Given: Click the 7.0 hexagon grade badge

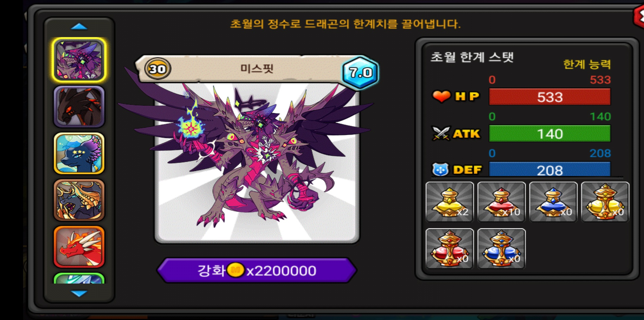Looking at the screenshot, I should [360, 72].
